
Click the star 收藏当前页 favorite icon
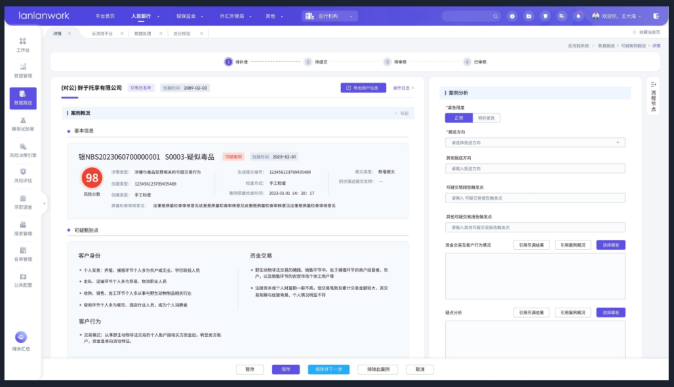coord(634,32)
